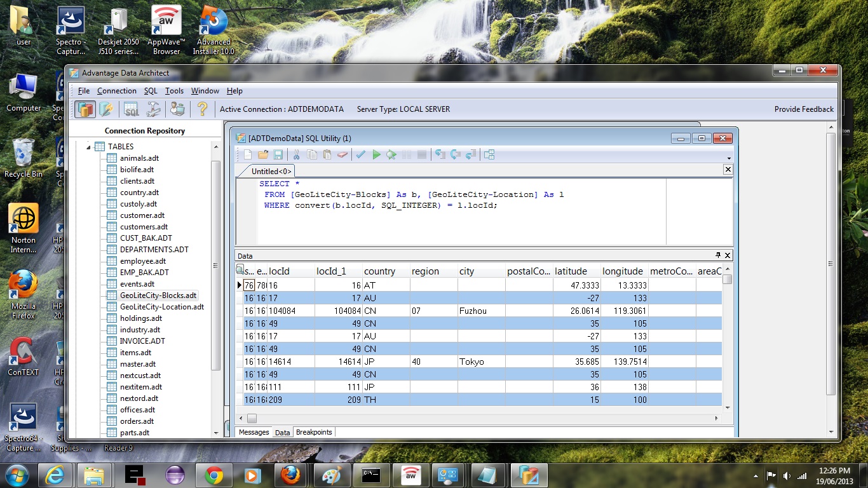Image resolution: width=868 pixels, height=488 pixels.
Task: Open the SQL toolbar overflow dropdown arrow
Action: pos(729,158)
